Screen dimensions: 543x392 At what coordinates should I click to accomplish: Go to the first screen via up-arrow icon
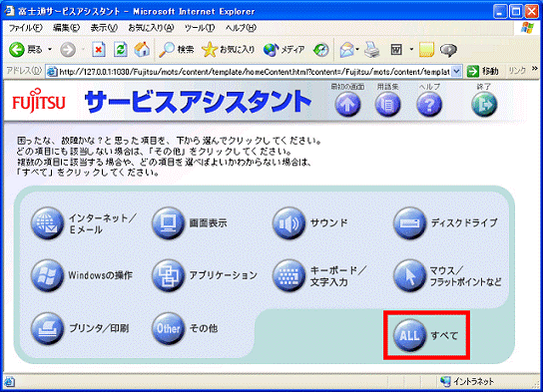(347, 104)
